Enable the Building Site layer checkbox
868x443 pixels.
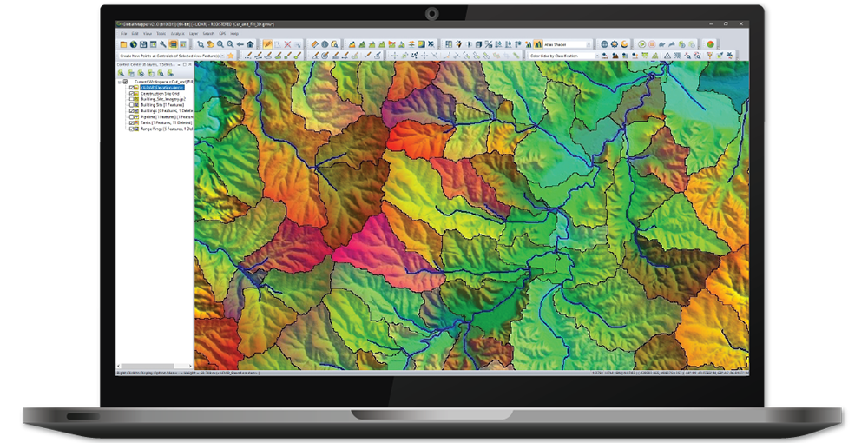[x=132, y=105]
